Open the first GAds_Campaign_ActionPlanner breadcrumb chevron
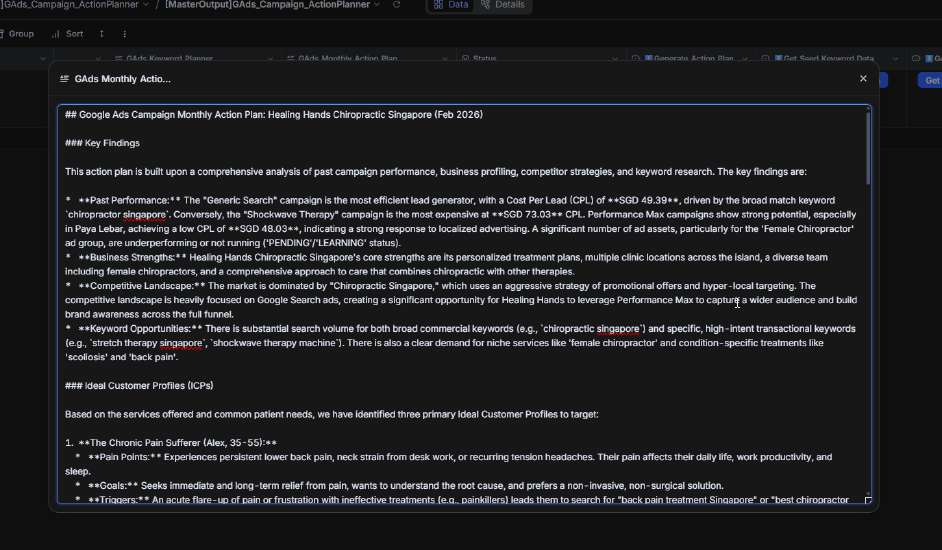 145,5
